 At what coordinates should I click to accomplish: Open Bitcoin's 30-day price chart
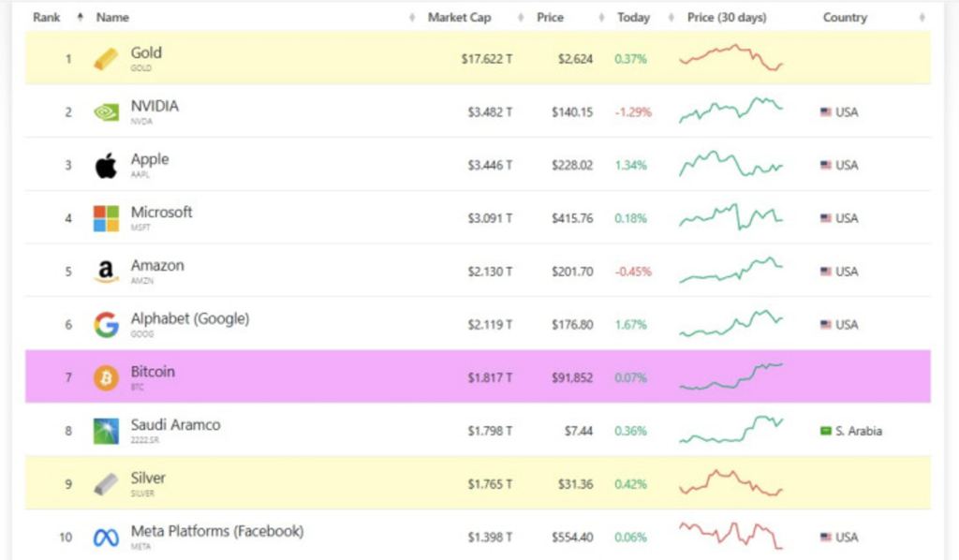pyautogui.click(x=730, y=376)
